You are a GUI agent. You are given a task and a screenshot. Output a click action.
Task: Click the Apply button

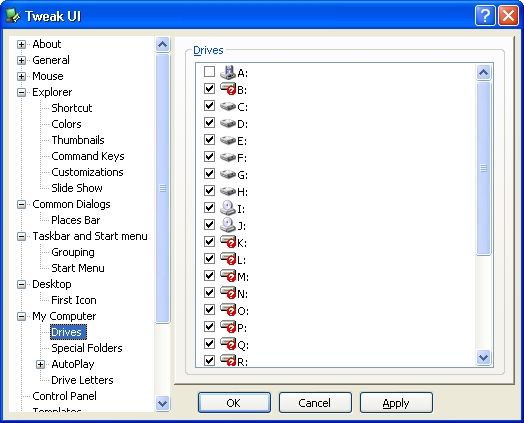396,403
